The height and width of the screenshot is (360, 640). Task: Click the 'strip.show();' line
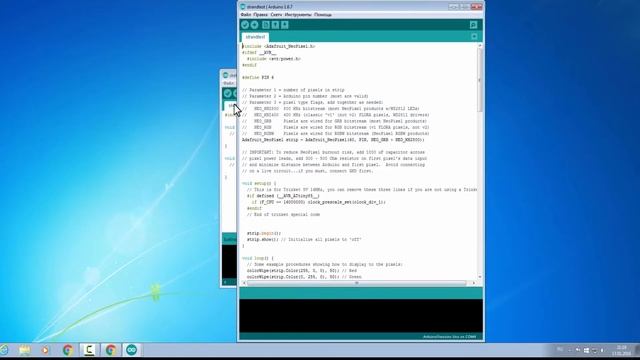(304, 240)
